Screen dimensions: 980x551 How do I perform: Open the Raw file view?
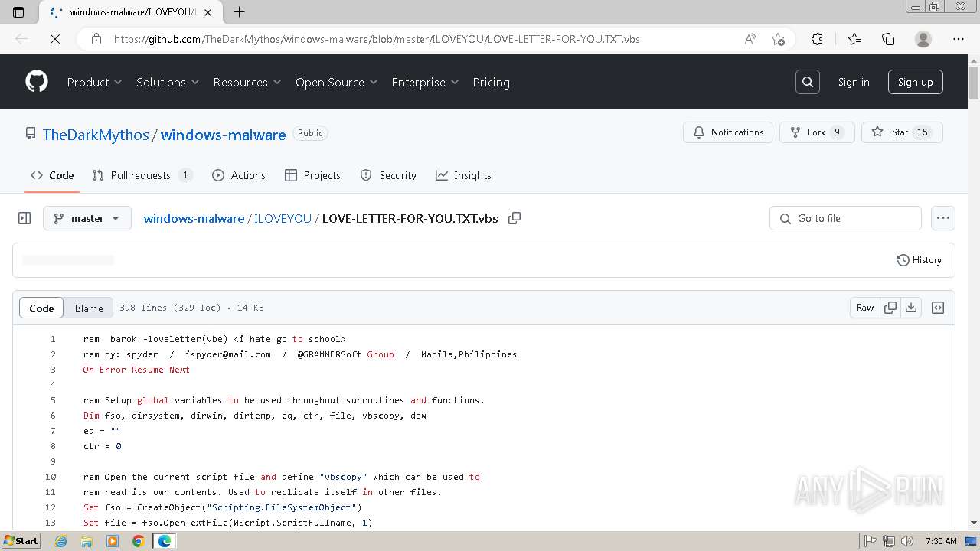(x=865, y=308)
